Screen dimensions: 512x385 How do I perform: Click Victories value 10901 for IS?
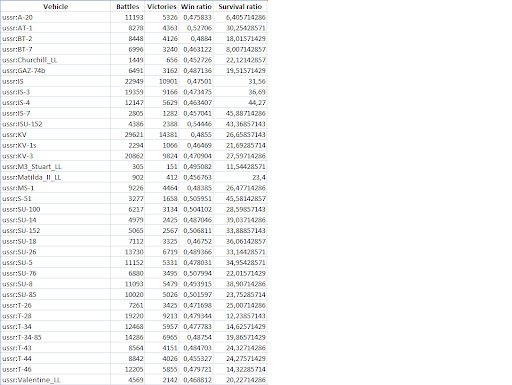pos(168,81)
